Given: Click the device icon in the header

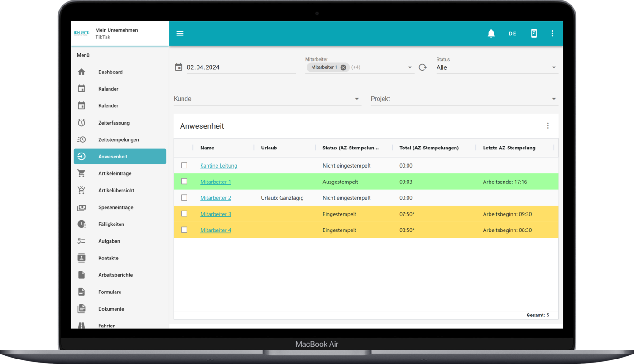Looking at the screenshot, I should click(x=533, y=34).
